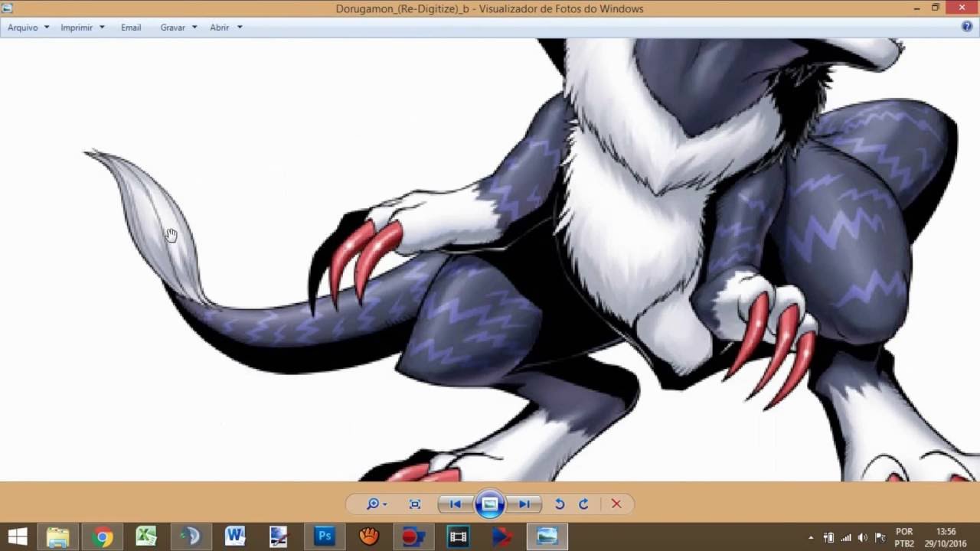Fit image to window (actual size button)
The image size is (980, 551).
click(x=415, y=504)
